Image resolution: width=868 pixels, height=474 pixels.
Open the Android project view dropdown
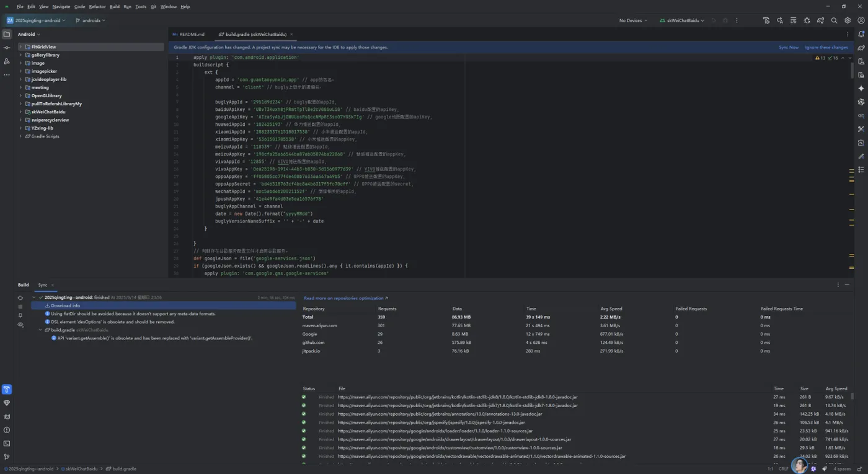29,34
